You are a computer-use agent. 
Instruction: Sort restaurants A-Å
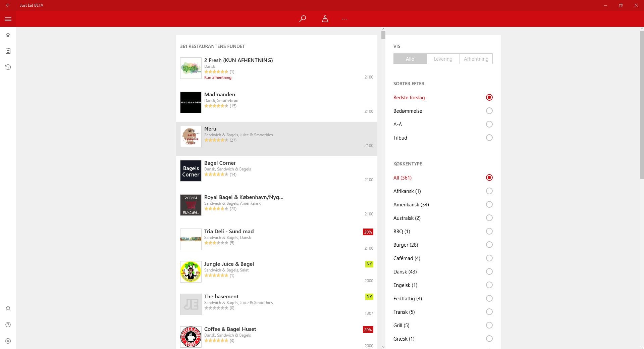click(443, 124)
